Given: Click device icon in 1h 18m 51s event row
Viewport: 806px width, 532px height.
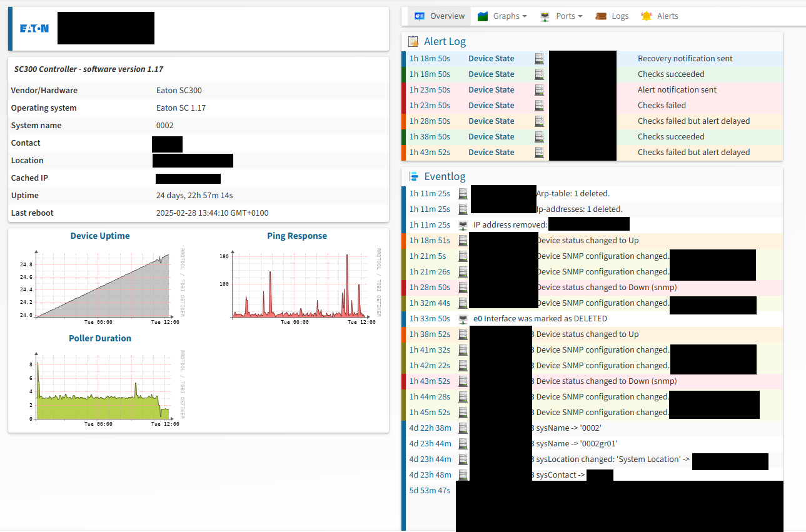Looking at the screenshot, I should [x=463, y=240].
